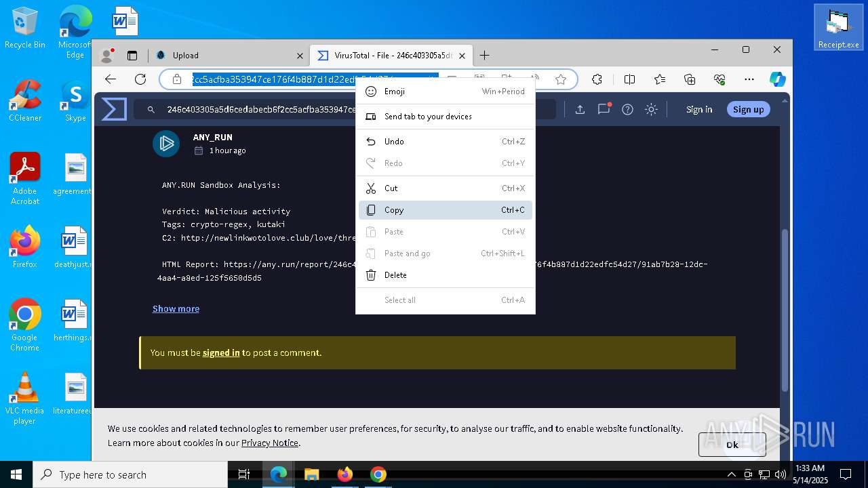Open Edge profile icon in title bar
This screenshot has width=868, height=488.
(x=106, y=56)
